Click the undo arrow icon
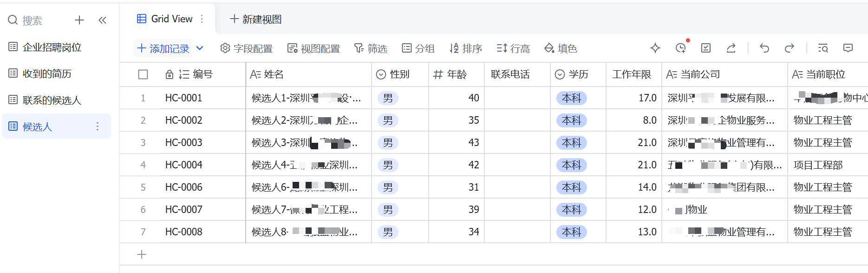This screenshot has width=868, height=273. click(x=764, y=48)
